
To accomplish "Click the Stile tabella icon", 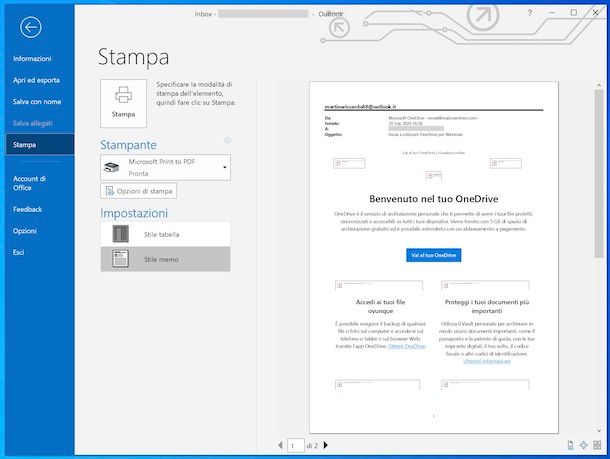I will coord(121,234).
